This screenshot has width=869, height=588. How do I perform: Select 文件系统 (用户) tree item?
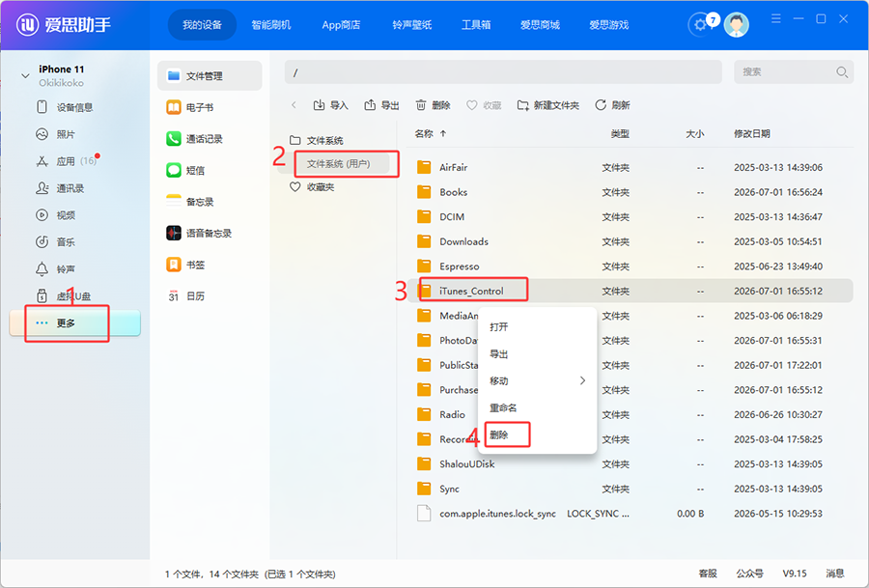tap(339, 164)
